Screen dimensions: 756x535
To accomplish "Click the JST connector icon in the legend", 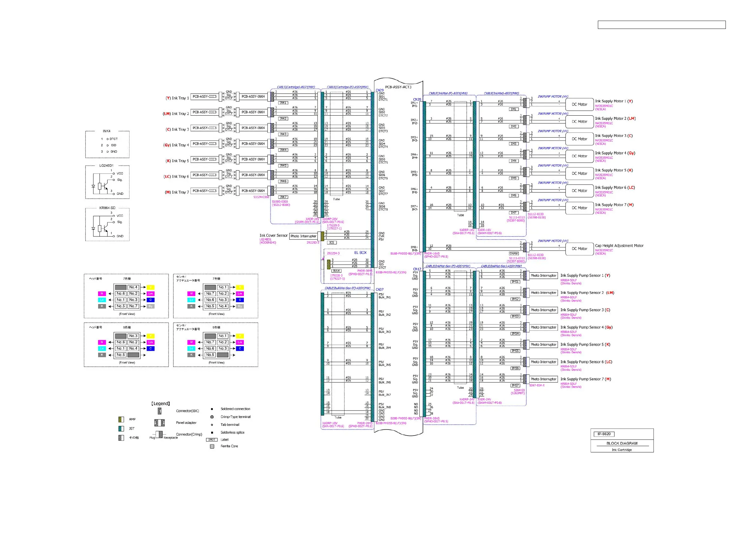I will (x=121, y=429).
